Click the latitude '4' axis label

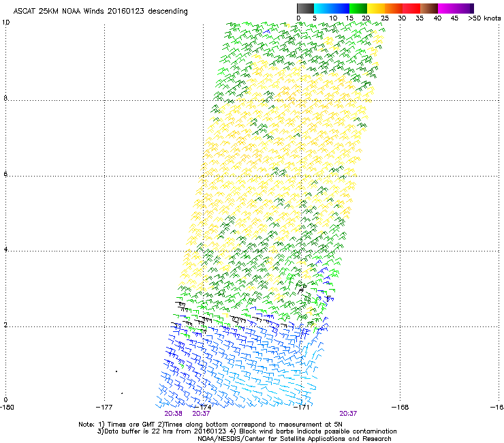(x=5, y=249)
